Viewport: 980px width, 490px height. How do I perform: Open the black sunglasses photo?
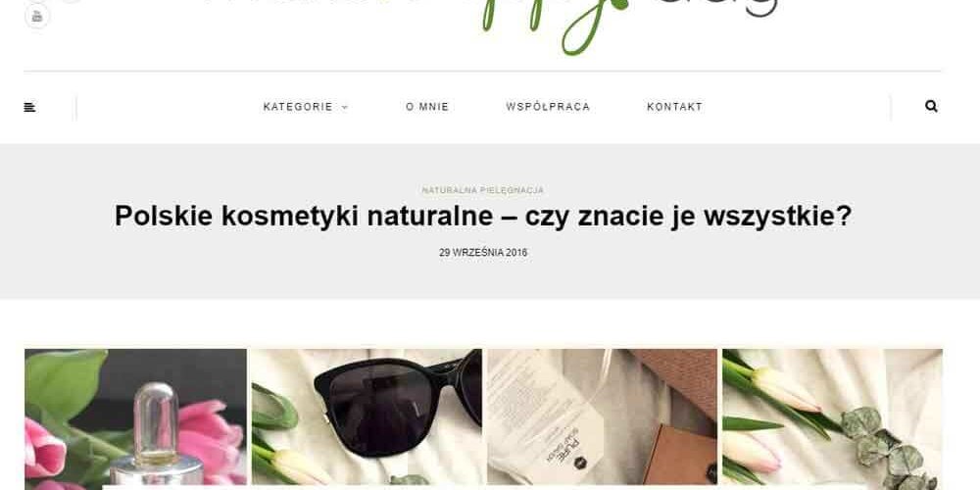click(367, 419)
